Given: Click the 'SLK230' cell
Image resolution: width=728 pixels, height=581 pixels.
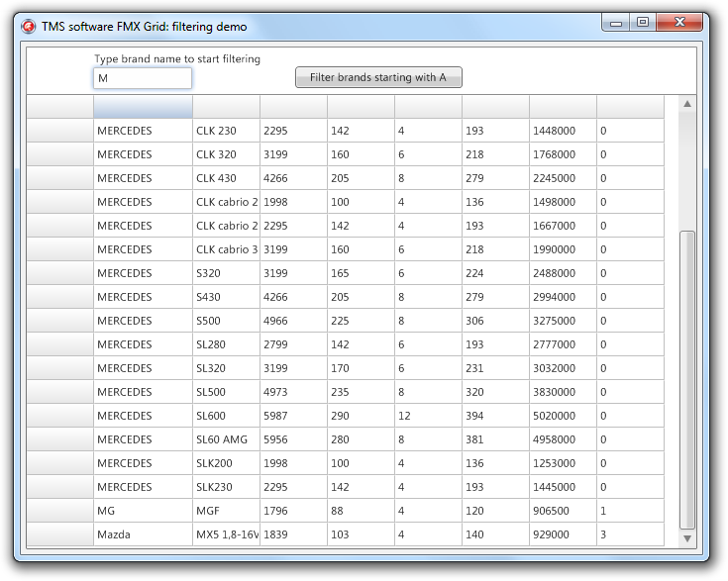Looking at the screenshot, I should click(226, 487).
